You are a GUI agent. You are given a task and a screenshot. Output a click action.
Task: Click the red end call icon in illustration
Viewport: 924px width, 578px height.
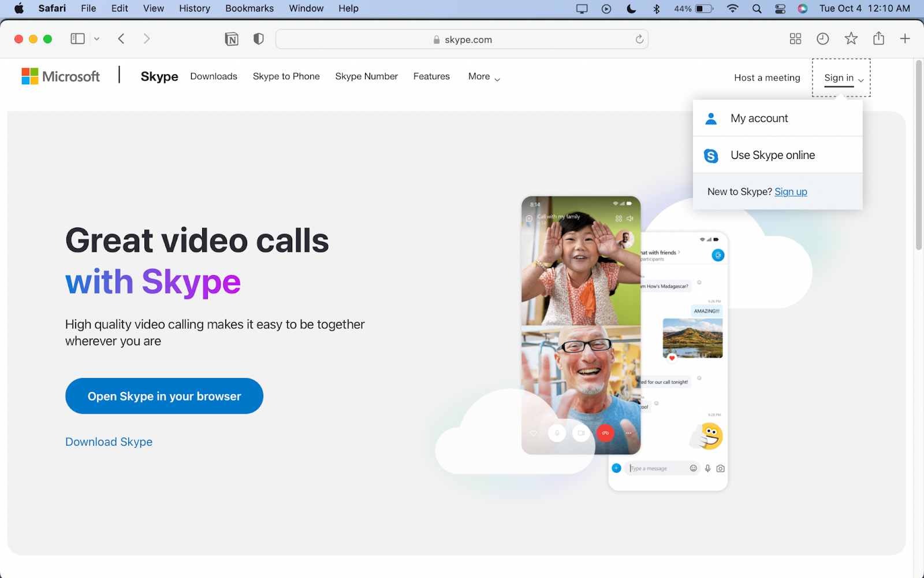pyautogui.click(x=605, y=433)
